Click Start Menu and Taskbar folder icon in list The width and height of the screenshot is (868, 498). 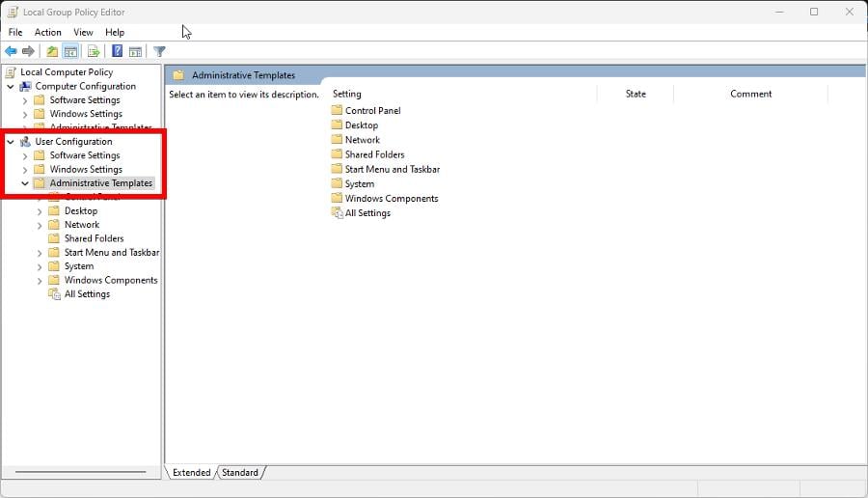click(x=337, y=168)
